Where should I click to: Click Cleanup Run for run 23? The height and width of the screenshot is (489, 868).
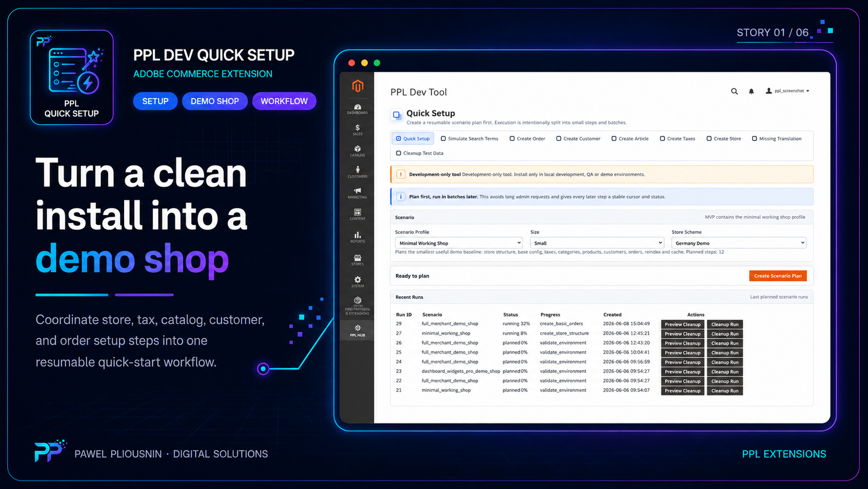tap(725, 372)
